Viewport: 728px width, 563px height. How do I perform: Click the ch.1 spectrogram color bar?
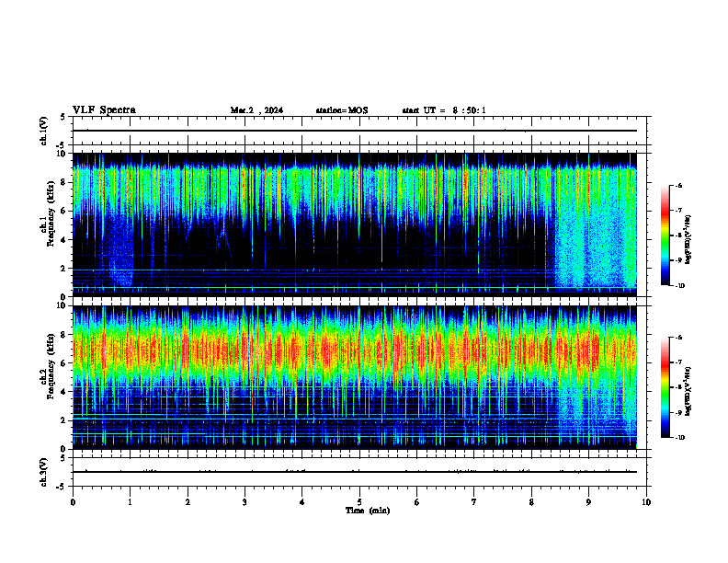tap(665, 236)
